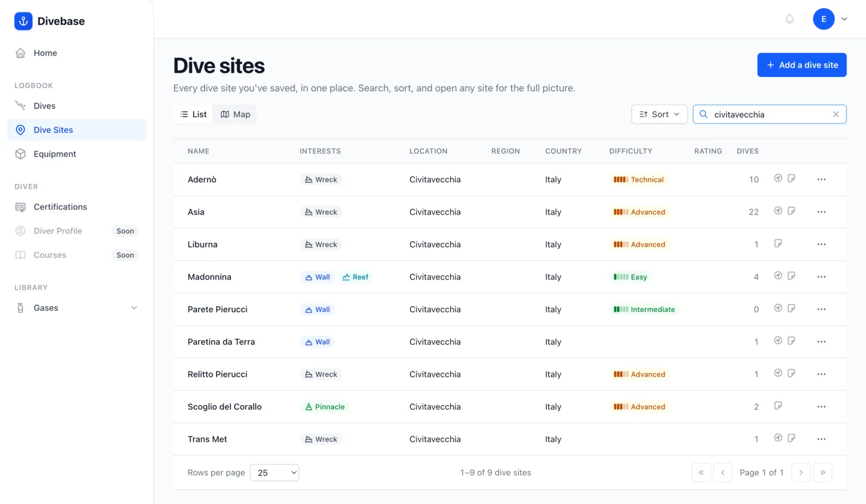
Task: Clear the search field with the X
Action: (x=836, y=114)
